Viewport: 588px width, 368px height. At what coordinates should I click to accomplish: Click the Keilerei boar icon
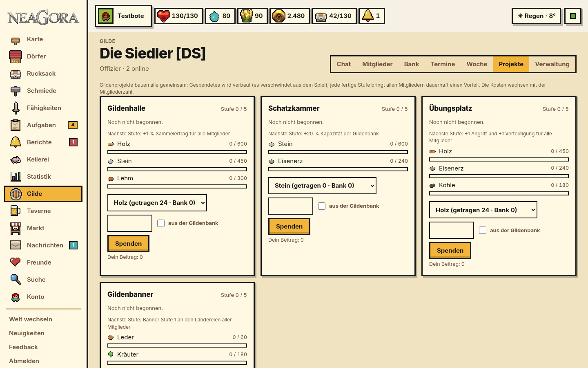[16, 159]
